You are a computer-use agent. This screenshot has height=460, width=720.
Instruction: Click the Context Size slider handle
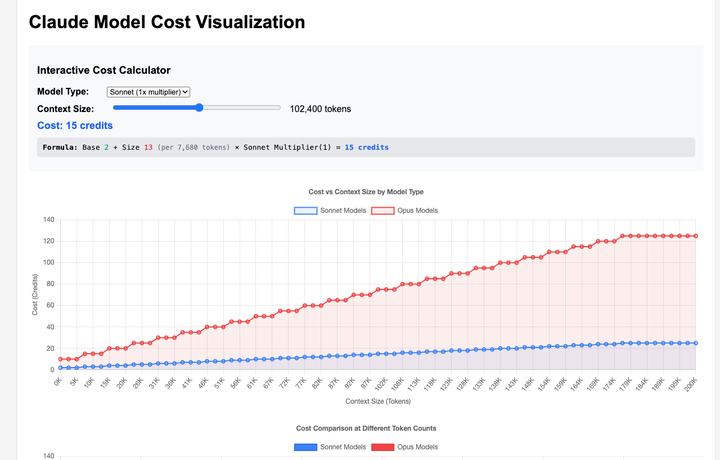point(199,107)
